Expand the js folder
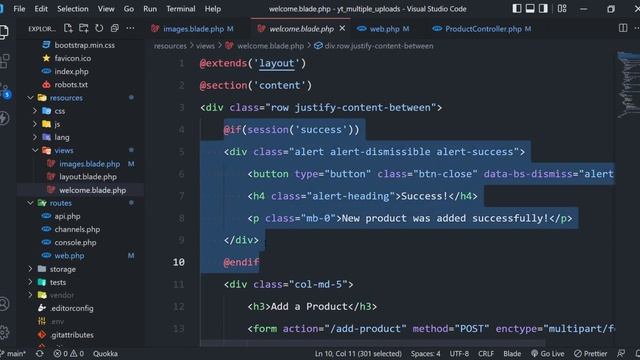This screenshot has height=360, width=640. pos(57,124)
